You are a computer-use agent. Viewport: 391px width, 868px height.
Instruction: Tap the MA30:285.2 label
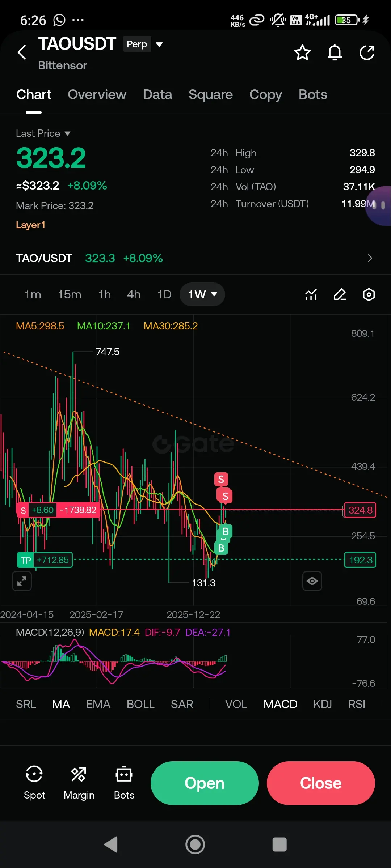coord(171,326)
